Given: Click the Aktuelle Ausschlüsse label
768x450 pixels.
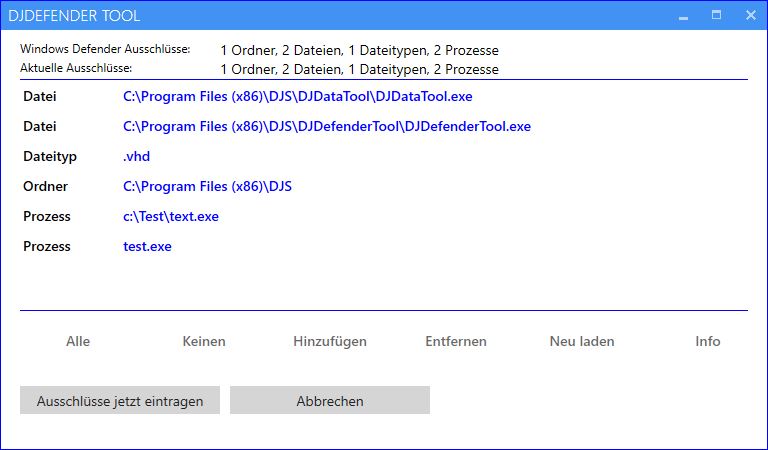Looking at the screenshot, I should (76, 68).
